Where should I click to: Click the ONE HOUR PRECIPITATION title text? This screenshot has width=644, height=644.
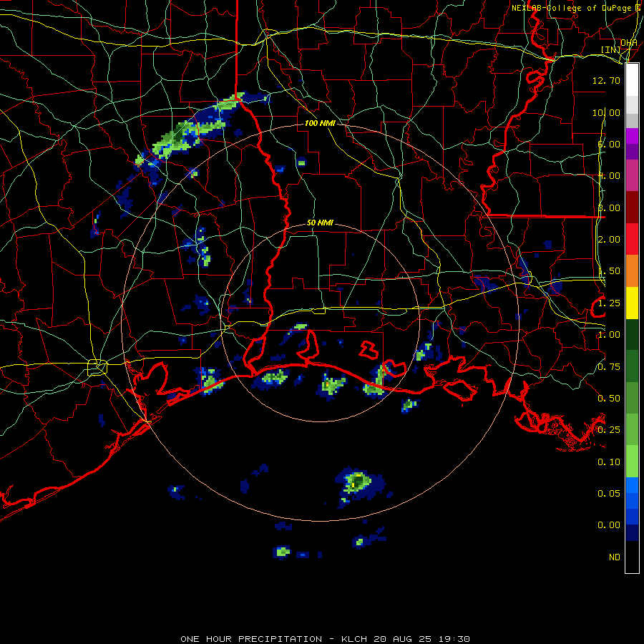(251, 639)
